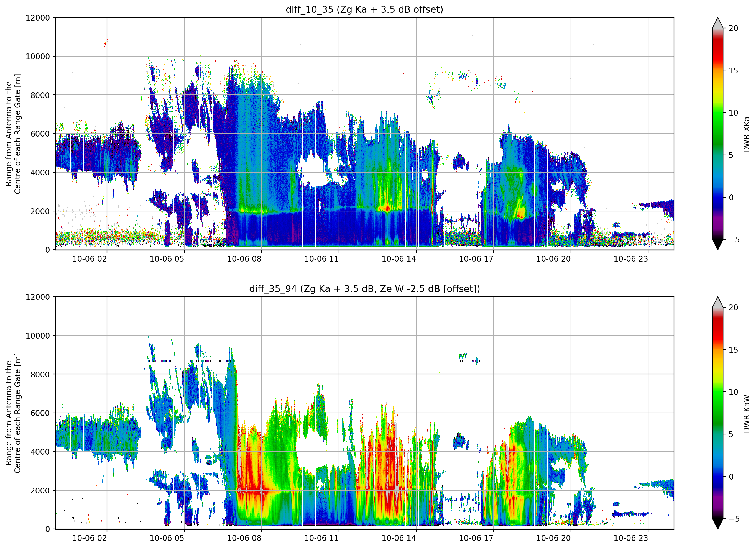
Task: Click the '10' tick on the DWR-KaW colorbar
Action: [733, 392]
